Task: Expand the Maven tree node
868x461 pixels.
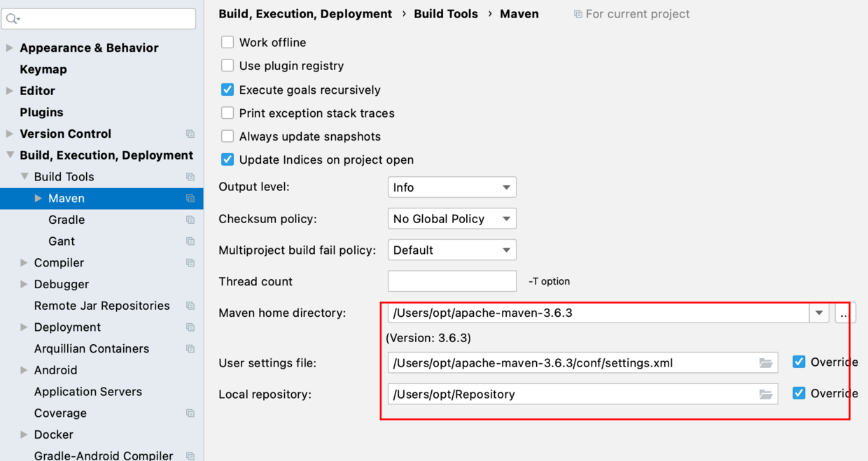Action: coord(38,199)
